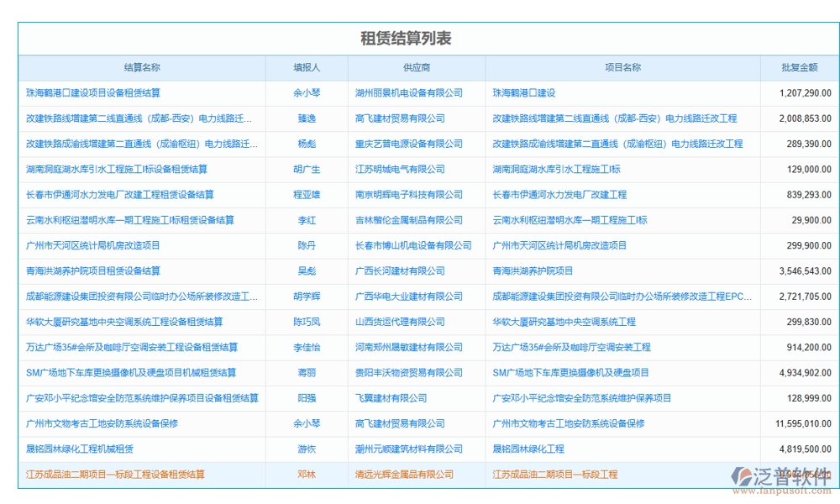Open the 江苏成品油二期项目一标段 project link
The image size is (840, 504).
[x=556, y=475]
